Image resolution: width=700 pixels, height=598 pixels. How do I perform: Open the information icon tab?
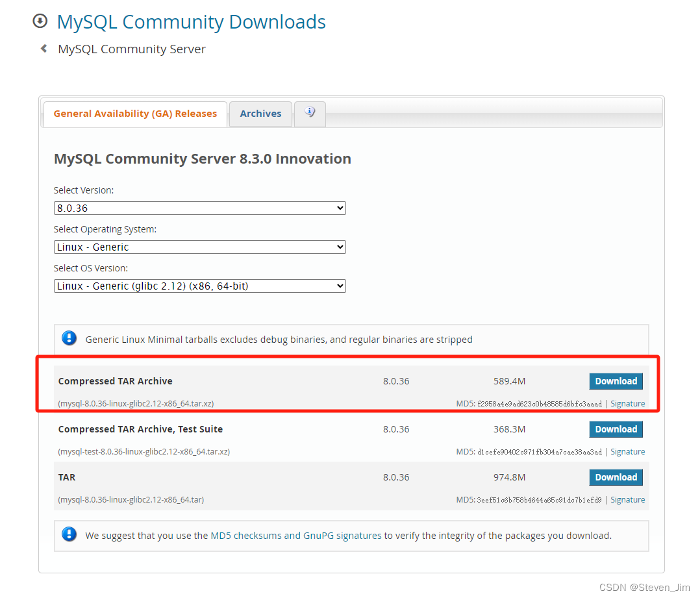tap(310, 114)
